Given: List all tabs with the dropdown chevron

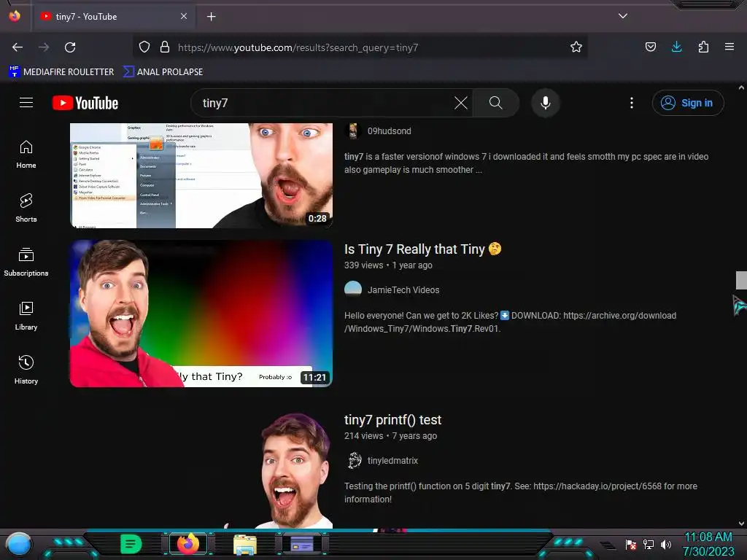Looking at the screenshot, I should coord(623,16).
